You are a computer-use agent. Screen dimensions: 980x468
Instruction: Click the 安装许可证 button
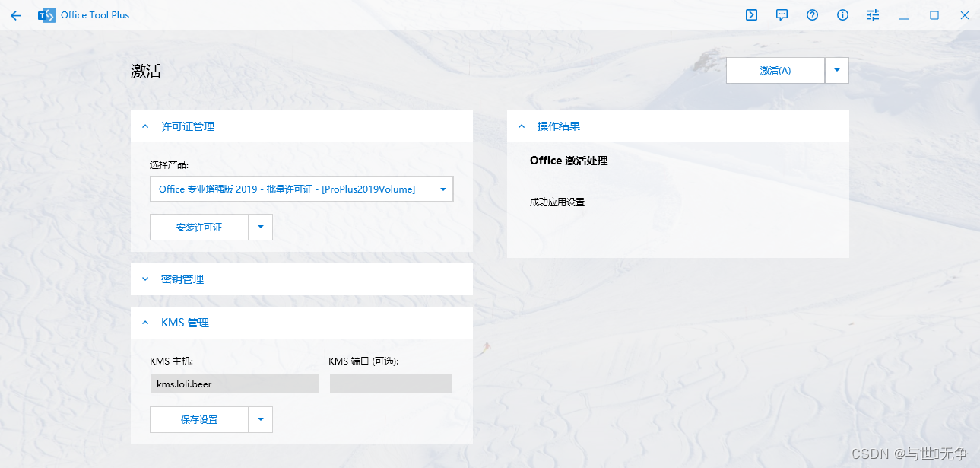(199, 227)
